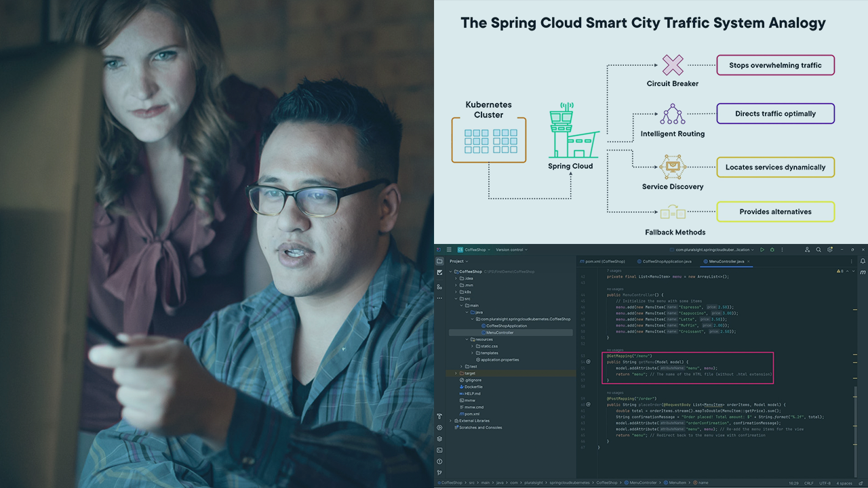The width and height of the screenshot is (868, 488).
Task: Switch to the CoffeeShopApplication.java tab
Action: [665, 261]
